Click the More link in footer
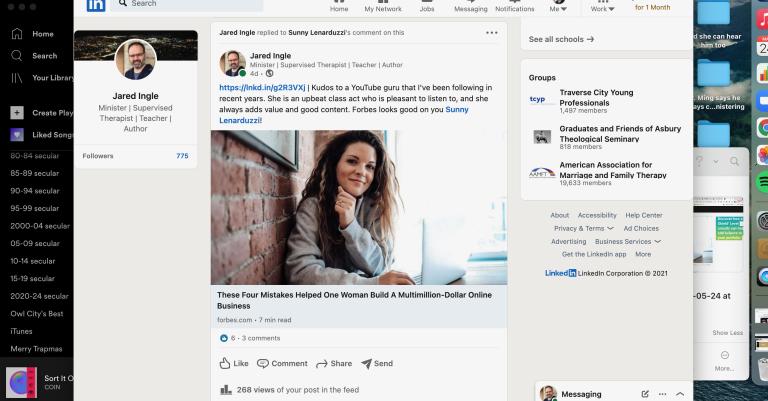This screenshot has height=401, width=768. pyautogui.click(x=643, y=255)
